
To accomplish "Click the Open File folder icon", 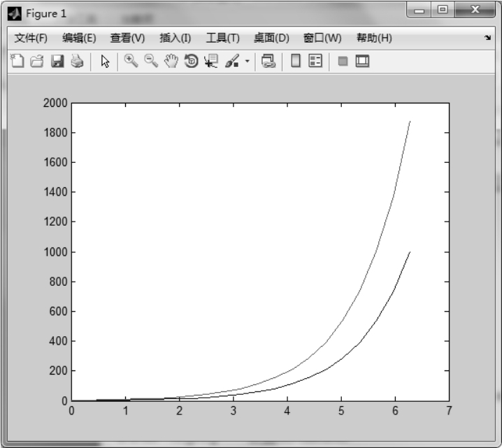I will [37, 62].
